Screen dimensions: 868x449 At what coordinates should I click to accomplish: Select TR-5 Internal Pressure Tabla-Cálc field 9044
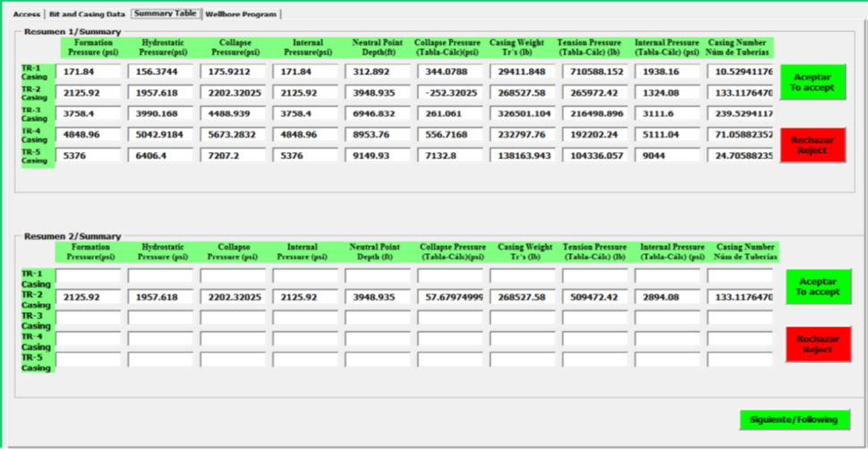pyautogui.click(x=668, y=155)
